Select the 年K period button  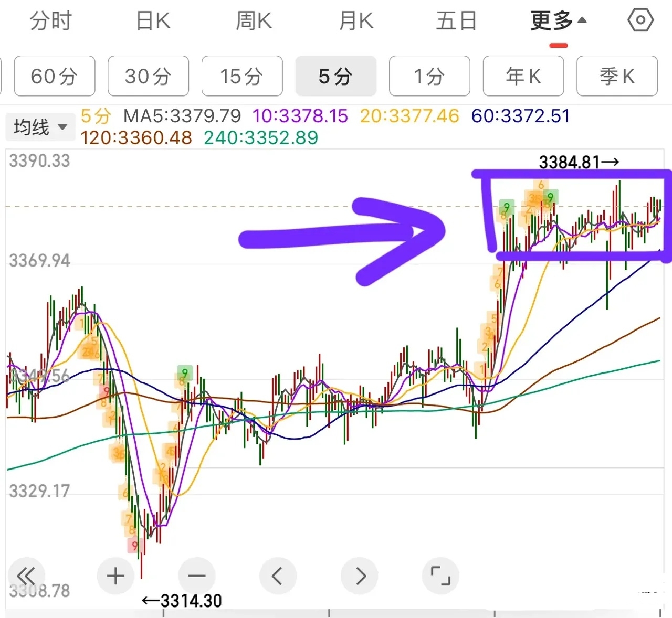[523, 76]
